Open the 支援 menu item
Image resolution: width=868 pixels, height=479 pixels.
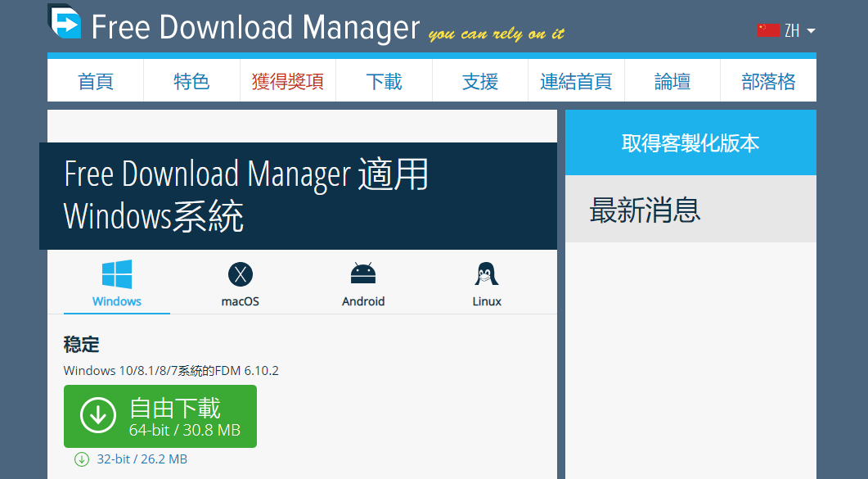coord(480,81)
